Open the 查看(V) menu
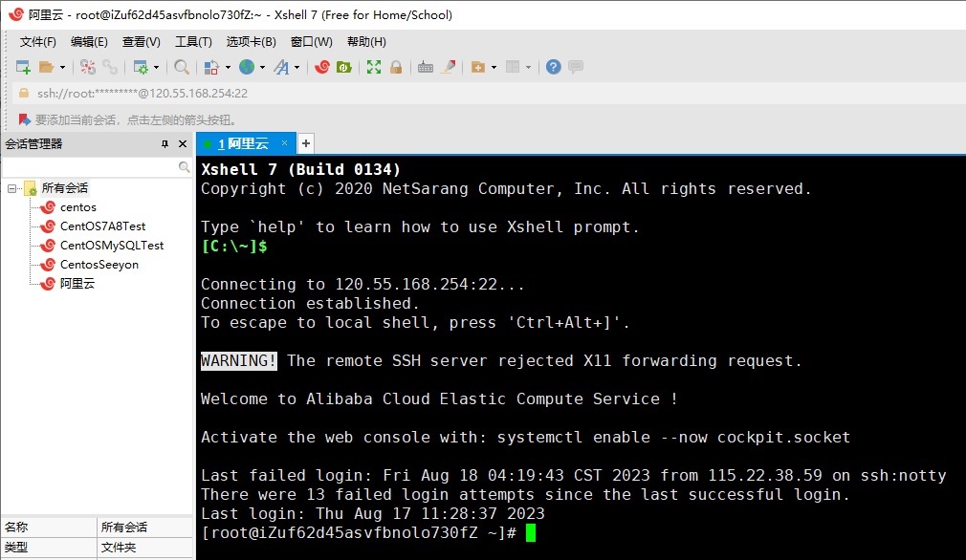Image resolution: width=966 pixels, height=560 pixels. [142, 42]
